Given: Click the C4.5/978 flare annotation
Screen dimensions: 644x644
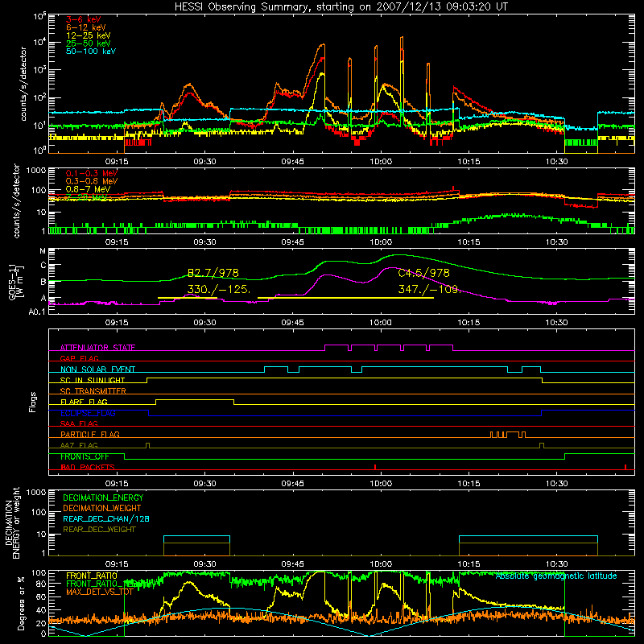Looking at the screenshot, I should click(x=424, y=273).
